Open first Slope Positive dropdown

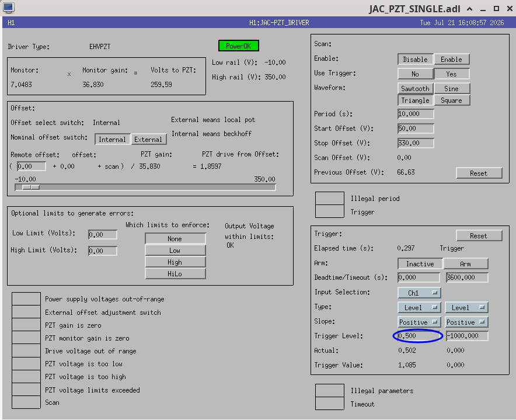coord(419,322)
